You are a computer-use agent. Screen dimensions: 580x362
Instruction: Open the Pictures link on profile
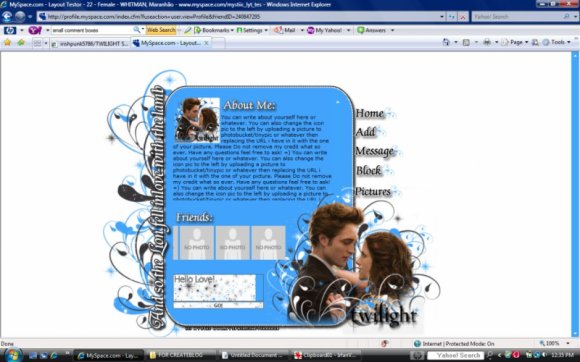373,191
